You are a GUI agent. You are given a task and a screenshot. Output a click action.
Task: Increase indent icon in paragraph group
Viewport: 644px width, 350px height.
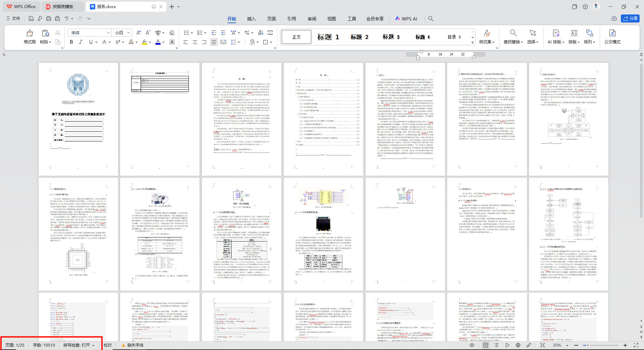click(x=223, y=33)
